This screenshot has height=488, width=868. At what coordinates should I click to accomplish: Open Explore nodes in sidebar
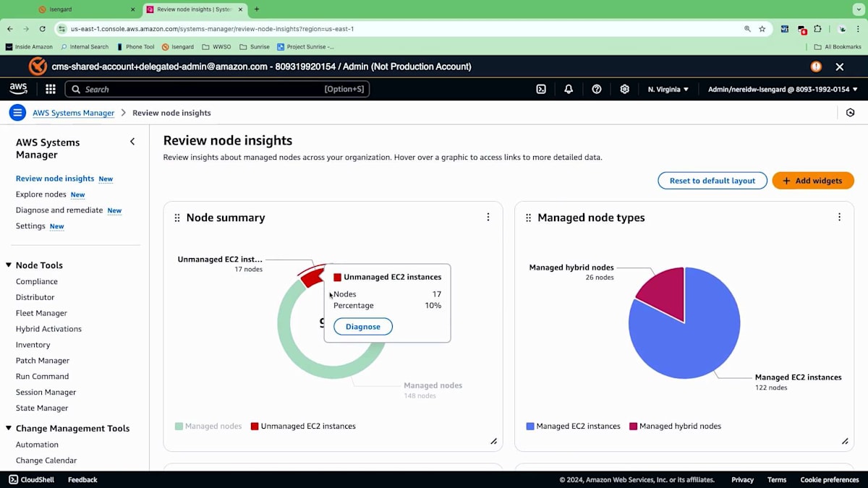41,194
